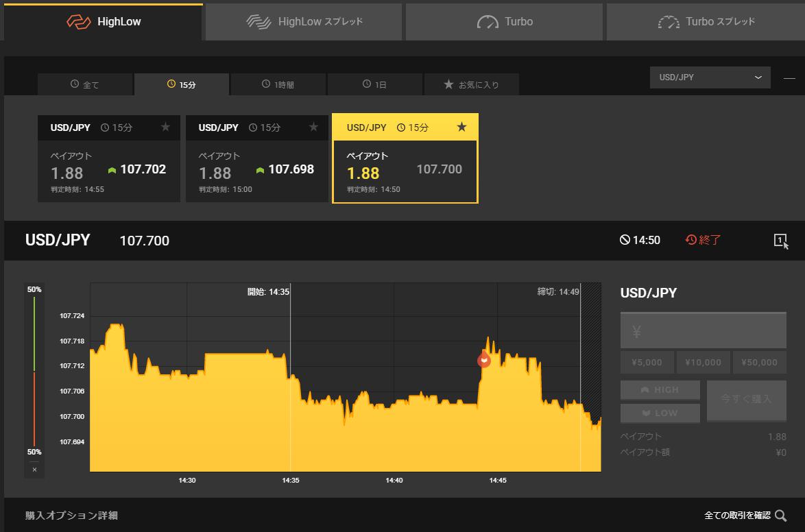This screenshot has width=805, height=532.
Task: Select USD/JPY card expiring 15:00
Action: click(x=256, y=158)
